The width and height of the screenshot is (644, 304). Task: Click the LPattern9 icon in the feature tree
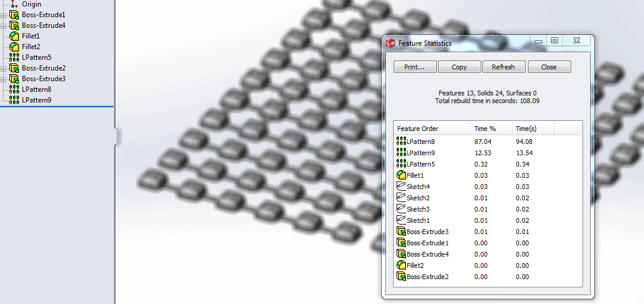tap(15, 100)
